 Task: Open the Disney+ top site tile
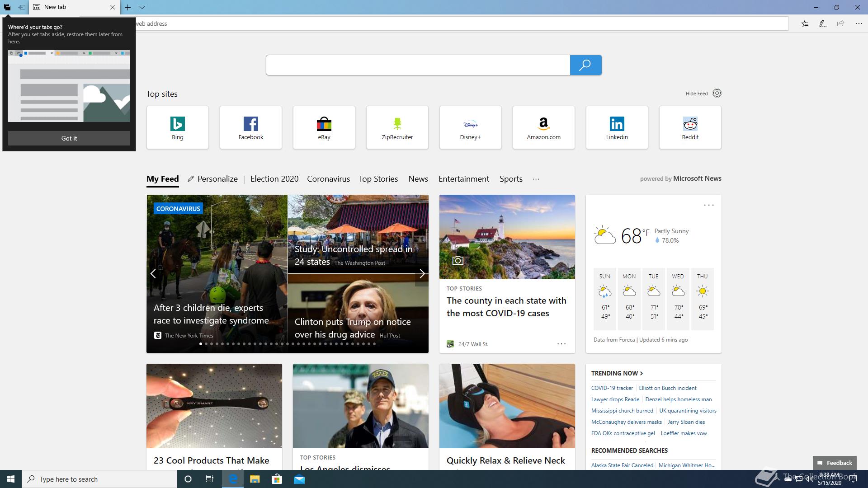click(471, 127)
